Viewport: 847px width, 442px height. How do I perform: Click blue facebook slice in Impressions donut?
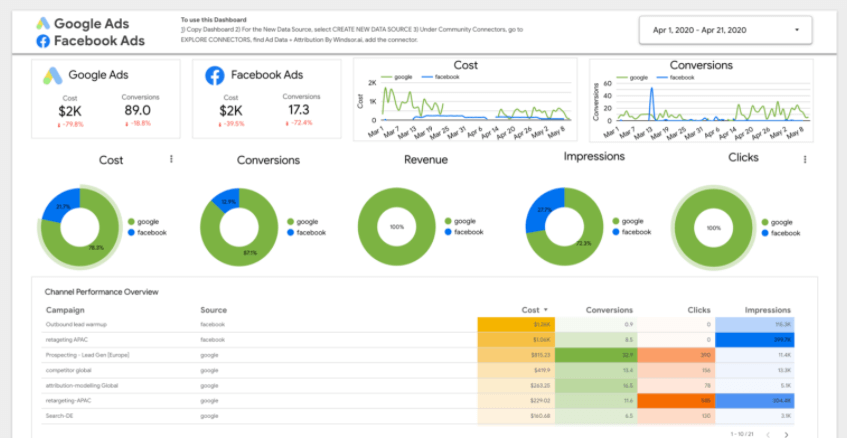(x=544, y=208)
